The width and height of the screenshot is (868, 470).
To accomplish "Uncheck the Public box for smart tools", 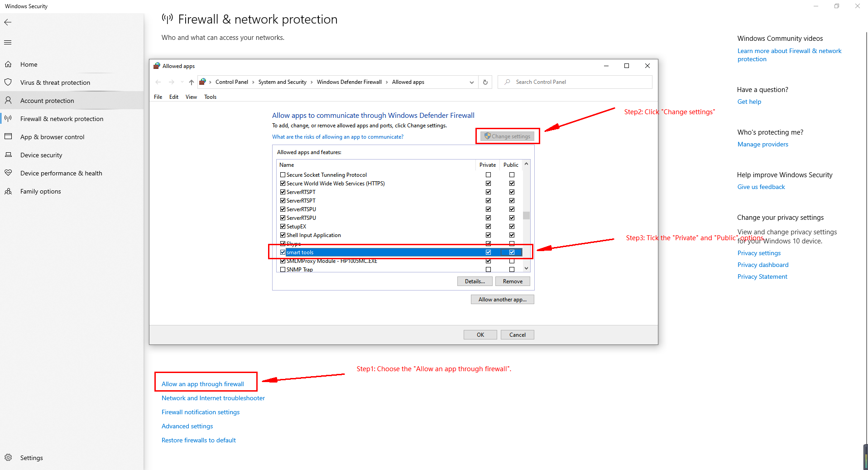I will (512, 252).
